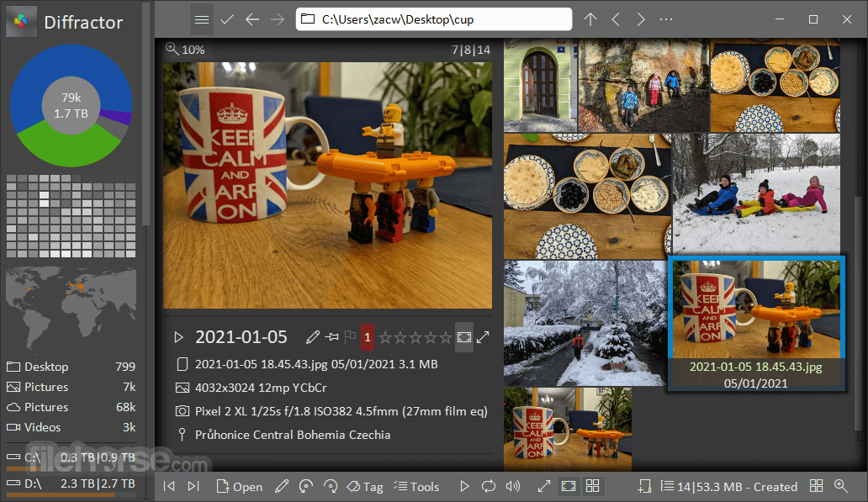Jump to last item in bottom toolbar
Screen dimensions: 868x502
coord(193,487)
